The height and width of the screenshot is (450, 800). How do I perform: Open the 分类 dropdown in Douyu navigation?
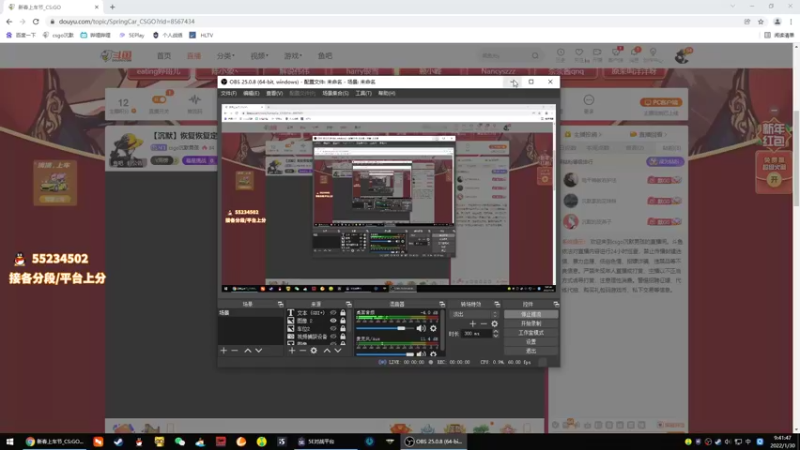coord(226,56)
